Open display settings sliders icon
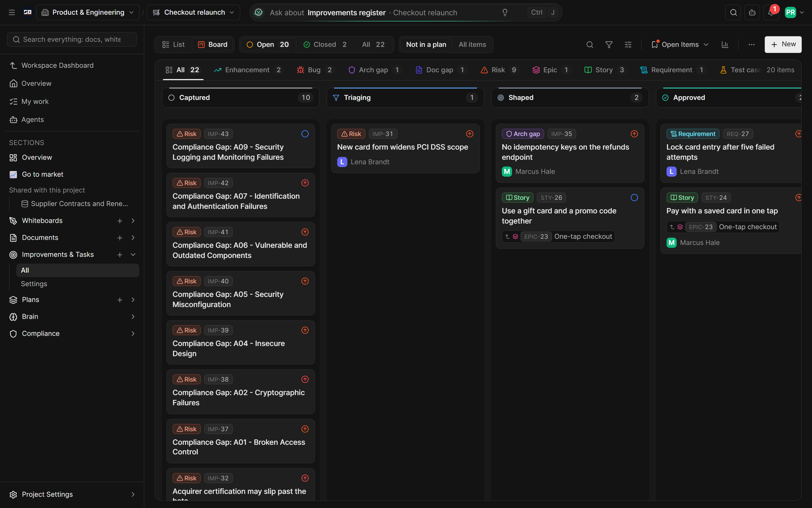812x508 pixels. point(628,45)
